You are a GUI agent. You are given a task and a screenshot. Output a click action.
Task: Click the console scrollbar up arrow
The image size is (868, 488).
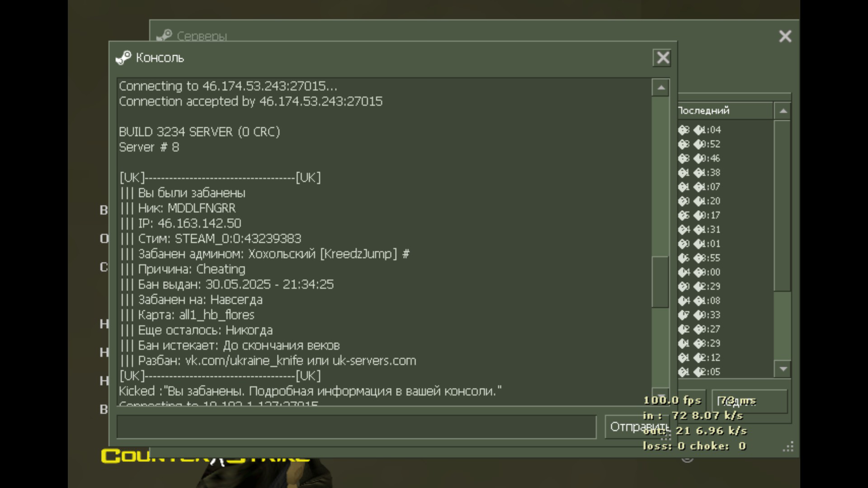pyautogui.click(x=660, y=88)
